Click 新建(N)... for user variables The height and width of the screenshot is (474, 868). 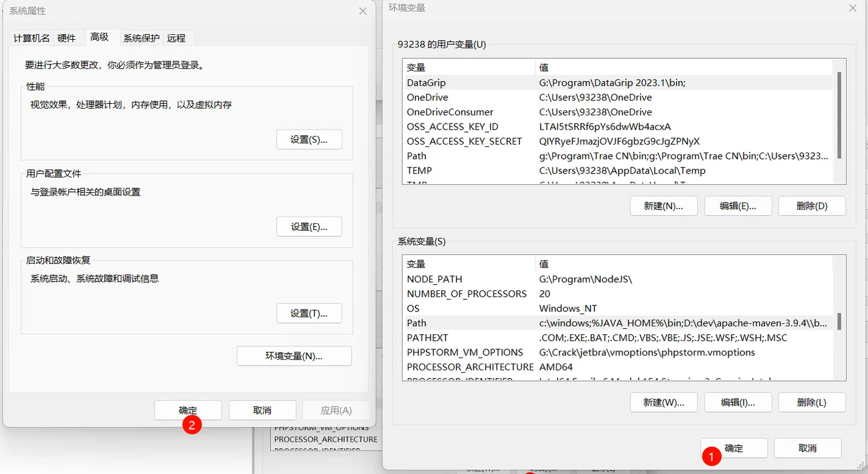pos(663,206)
